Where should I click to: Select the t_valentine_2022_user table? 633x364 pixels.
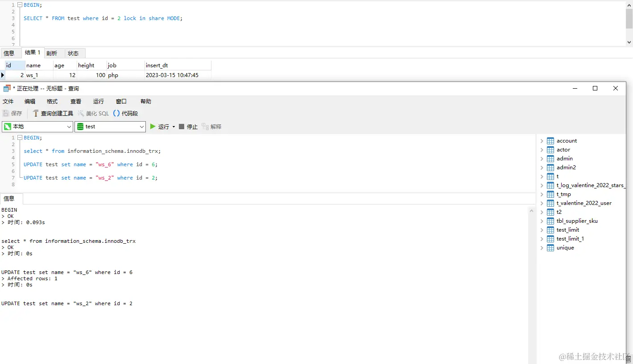584,203
